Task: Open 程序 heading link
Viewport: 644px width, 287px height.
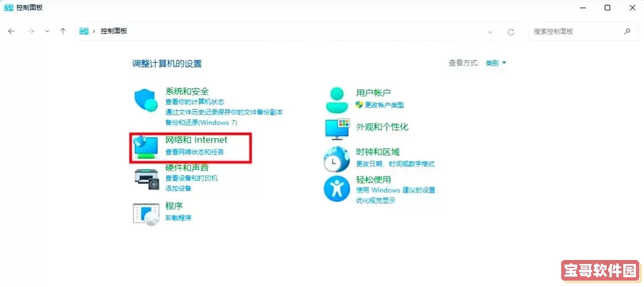Action: pos(174,205)
